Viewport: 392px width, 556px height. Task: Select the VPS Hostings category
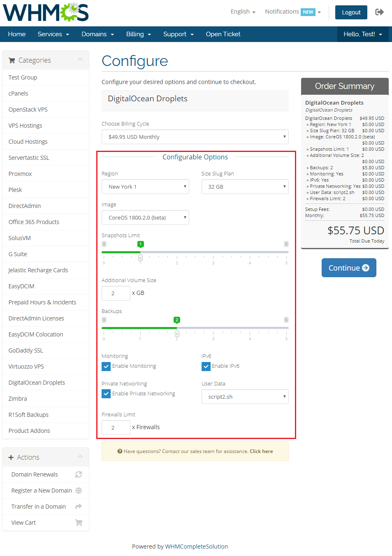click(x=46, y=126)
